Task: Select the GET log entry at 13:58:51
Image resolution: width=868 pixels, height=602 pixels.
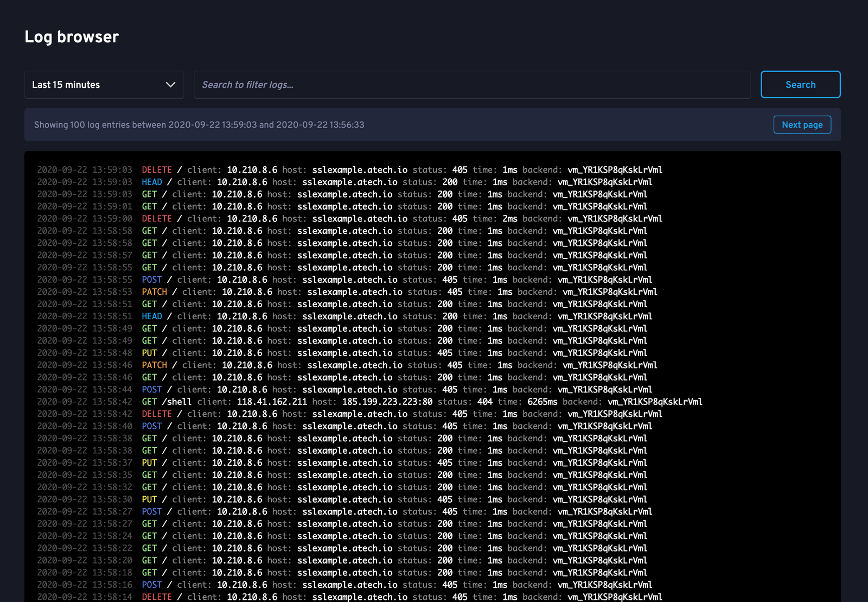Action: pyautogui.click(x=342, y=304)
